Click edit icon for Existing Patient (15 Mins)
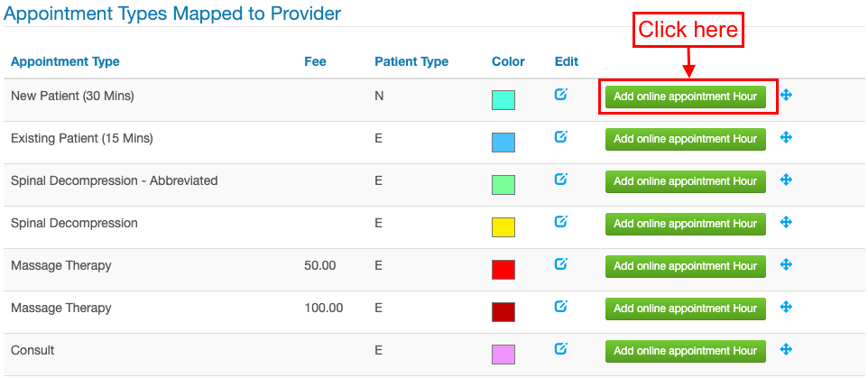Image resolution: width=868 pixels, height=378 pixels. pyautogui.click(x=560, y=137)
